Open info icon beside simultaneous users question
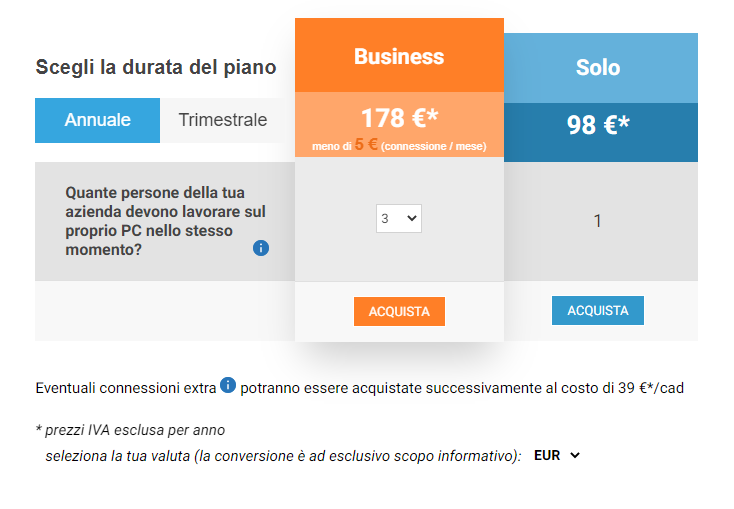The height and width of the screenshot is (509, 734). (261, 248)
